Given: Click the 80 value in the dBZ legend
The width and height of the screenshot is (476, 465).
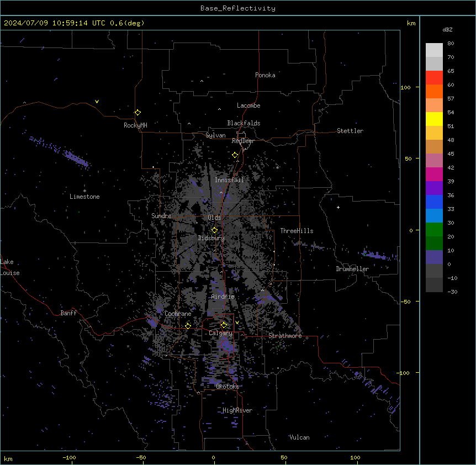Looking at the screenshot, I should click(451, 44).
